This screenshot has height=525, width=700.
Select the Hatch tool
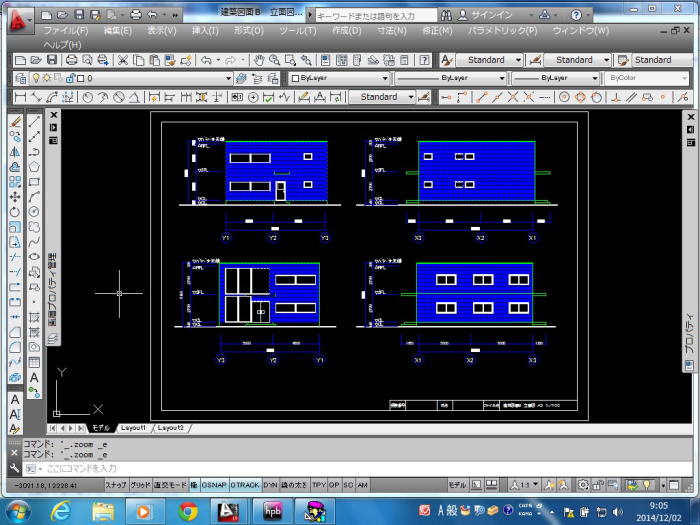tap(34, 317)
